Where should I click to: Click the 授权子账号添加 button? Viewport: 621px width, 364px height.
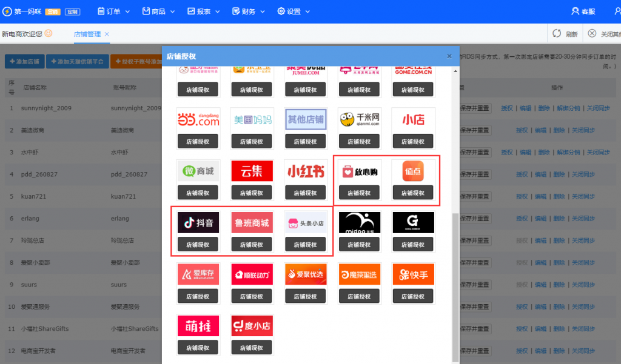point(136,61)
